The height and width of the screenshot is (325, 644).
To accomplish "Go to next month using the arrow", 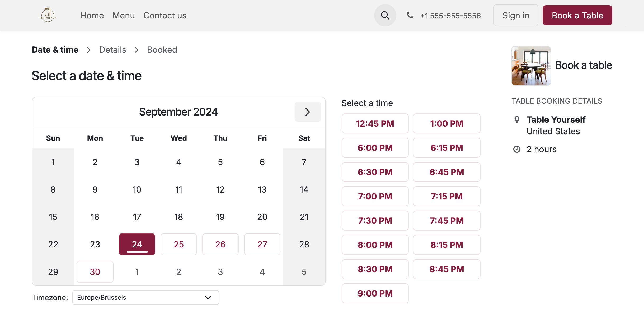I will pyautogui.click(x=308, y=112).
